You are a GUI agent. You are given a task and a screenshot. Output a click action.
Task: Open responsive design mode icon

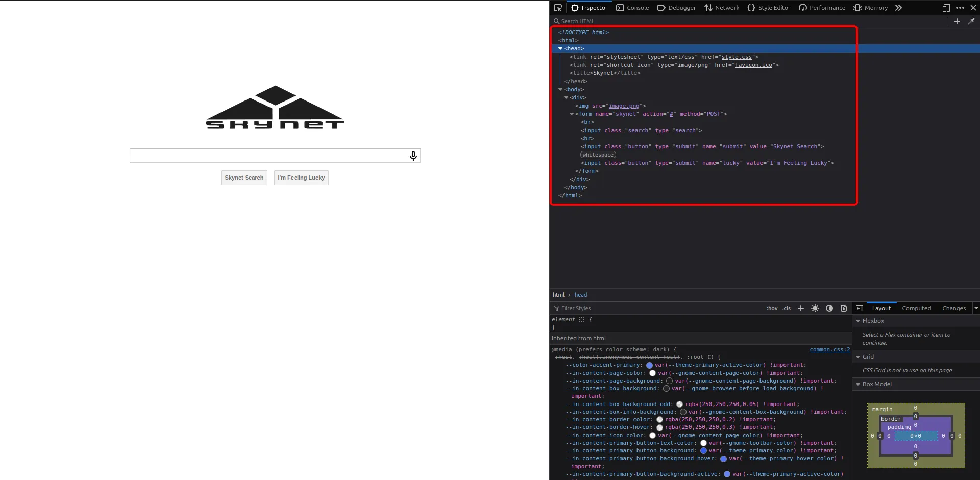pyautogui.click(x=946, y=8)
